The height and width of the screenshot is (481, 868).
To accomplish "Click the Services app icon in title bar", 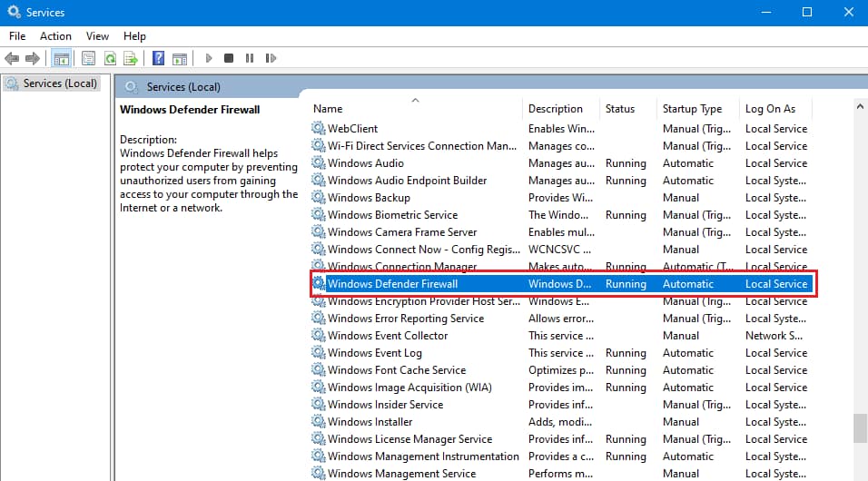I will pyautogui.click(x=14, y=12).
